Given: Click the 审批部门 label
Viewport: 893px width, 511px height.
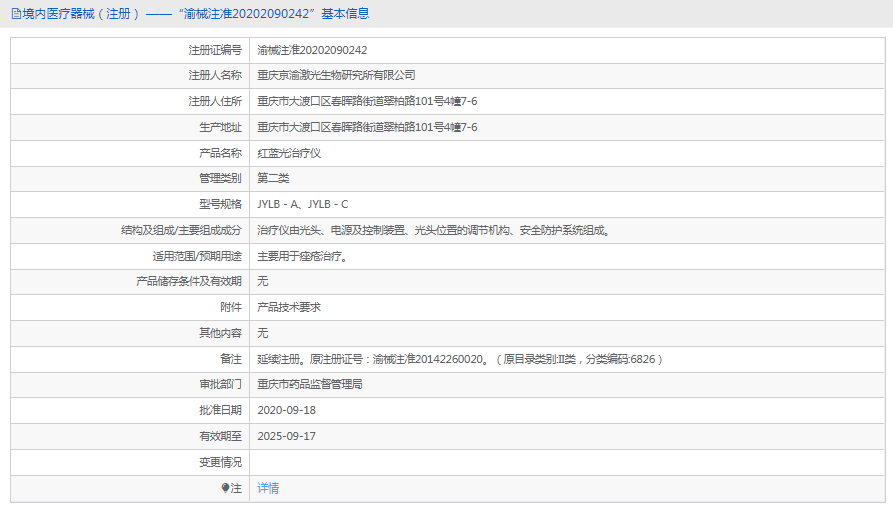Looking at the screenshot, I should tap(220, 385).
